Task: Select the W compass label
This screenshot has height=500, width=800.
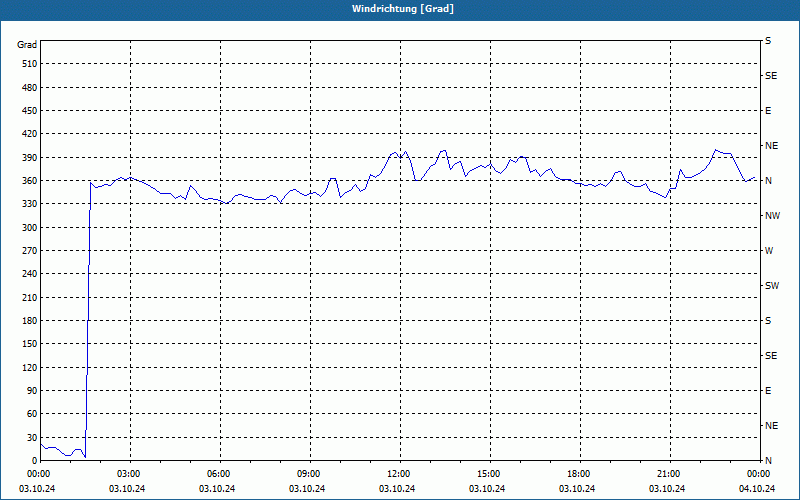Action: tap(769, 251)
